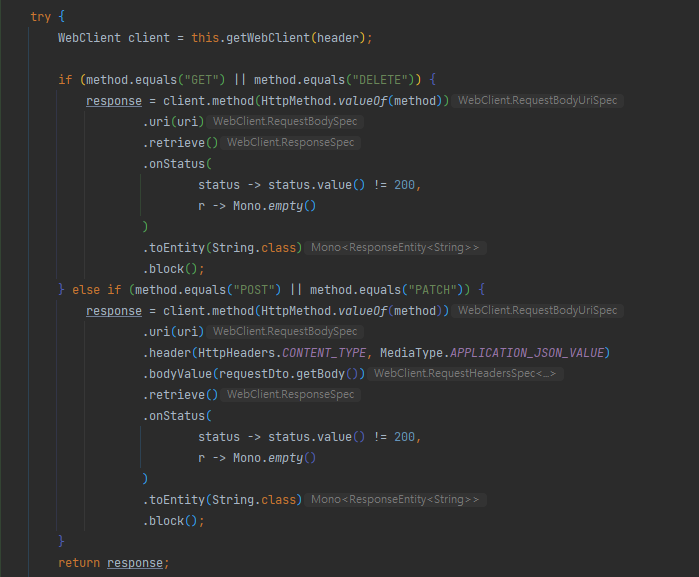699x577 pixels.
Task: Click the "bodyValue" method call
Action: pyautogui.click(x=181, y=374)
